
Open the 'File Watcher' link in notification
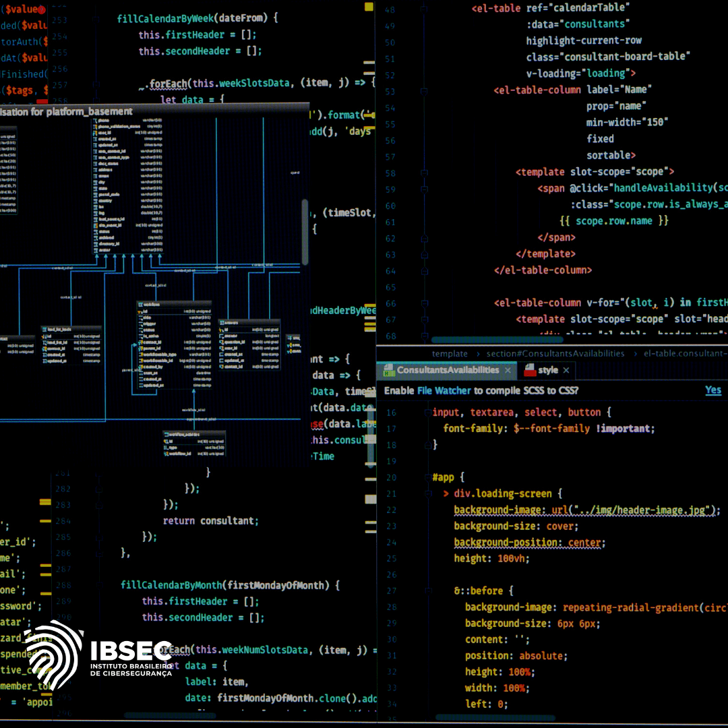444,390
